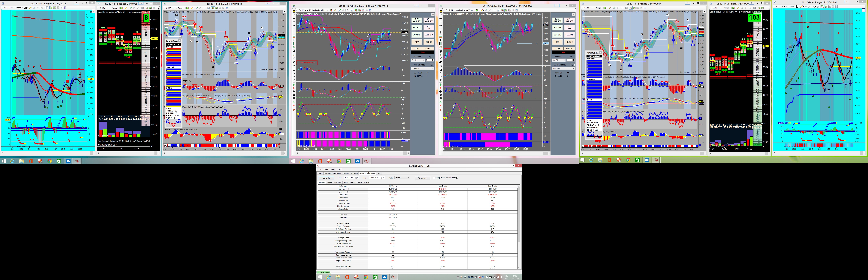Open File Explorer from taskbar under GC MedianRenko chart
Viewport: 868px width, 280px height.
(x=311, y=161)
